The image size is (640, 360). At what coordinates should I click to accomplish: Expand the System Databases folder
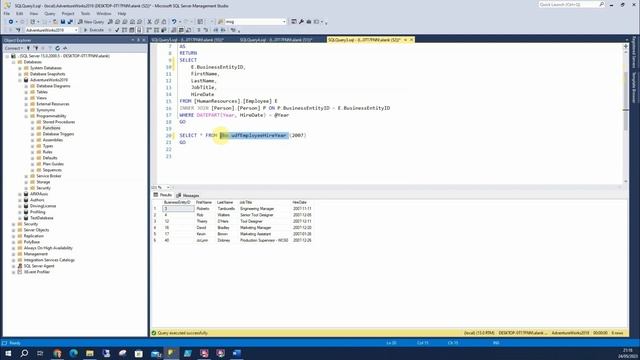(20, 68)
